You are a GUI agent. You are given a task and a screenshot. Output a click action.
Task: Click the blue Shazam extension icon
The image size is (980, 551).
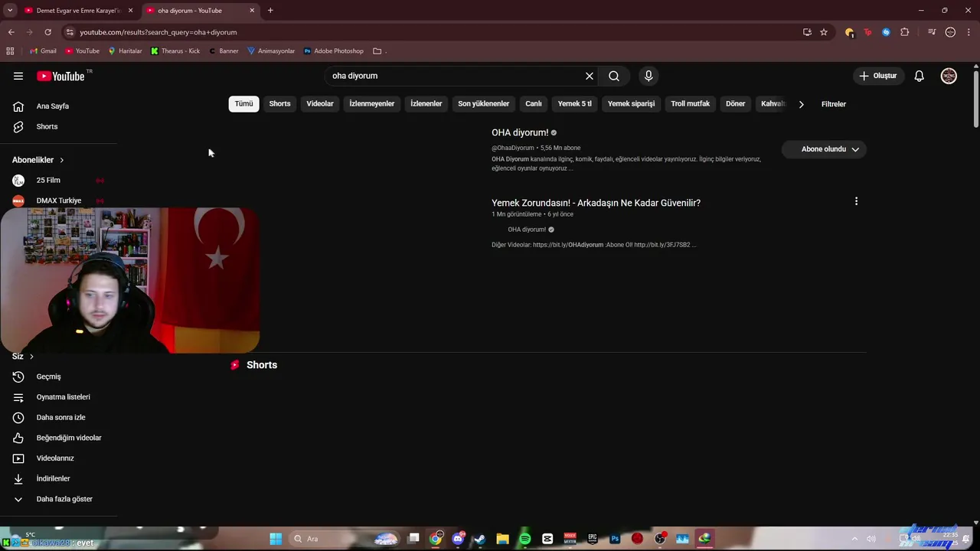click(x=886, y=32)
